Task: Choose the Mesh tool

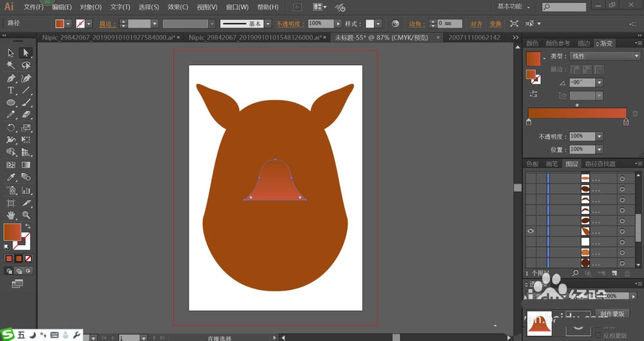Action: (x=11, y=165)
